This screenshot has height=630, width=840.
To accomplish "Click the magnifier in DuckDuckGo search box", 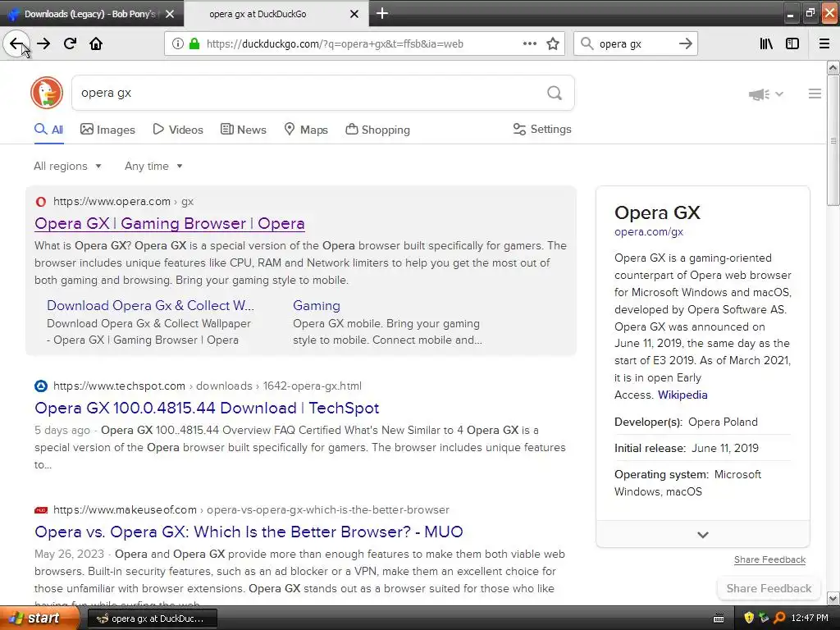I will [555, 94].
